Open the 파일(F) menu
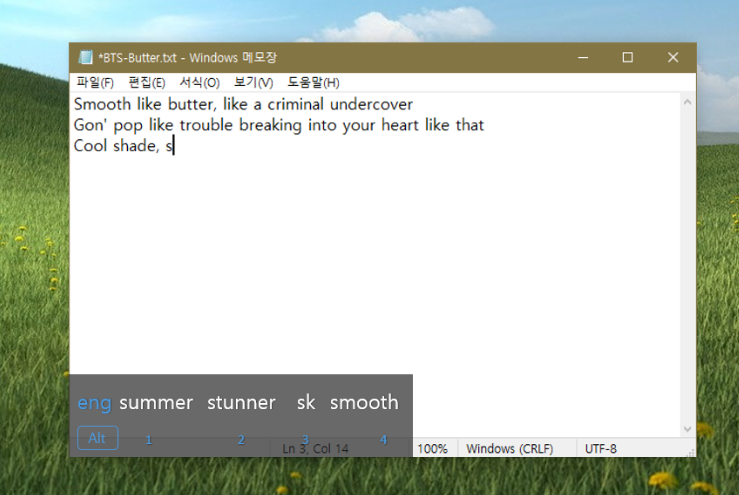Viewport: 739px width, 495px height. tap(95, 82)
